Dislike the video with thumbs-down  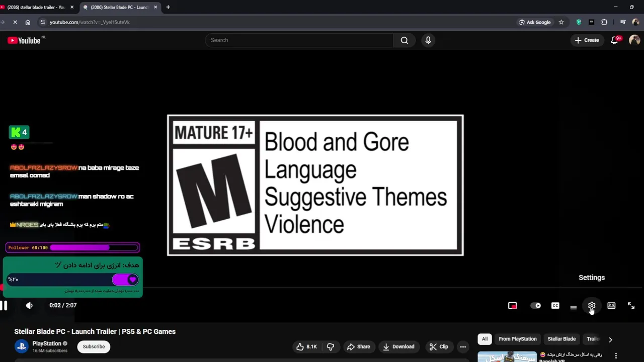point(331,346)
